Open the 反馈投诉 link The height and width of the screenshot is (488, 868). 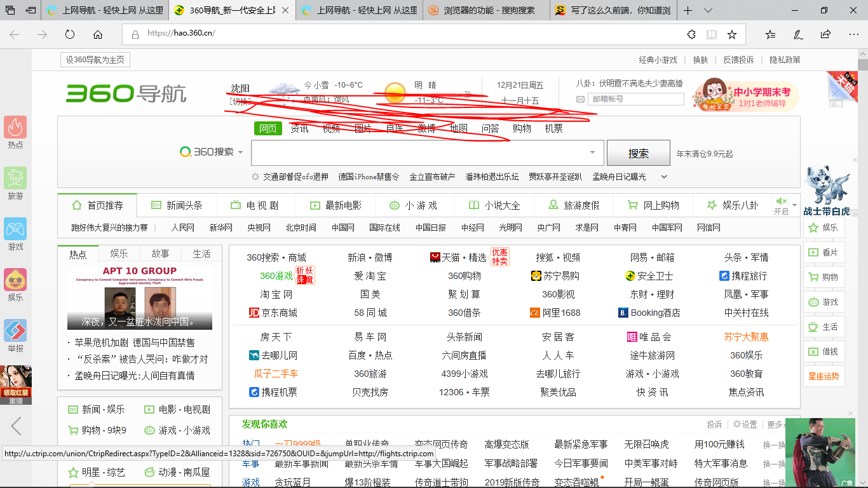tap(738, 60)
